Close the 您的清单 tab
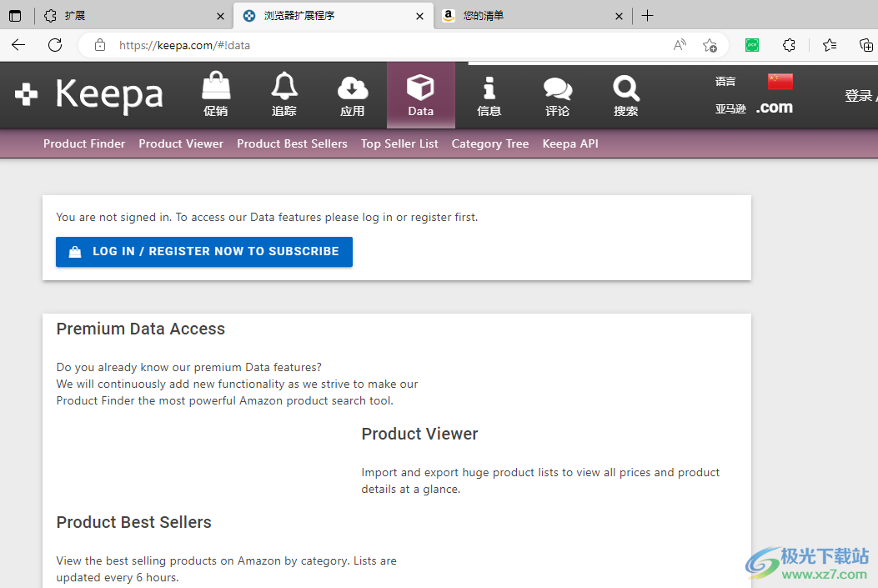Viewport: 878px width, 588px height. point(619,16)
